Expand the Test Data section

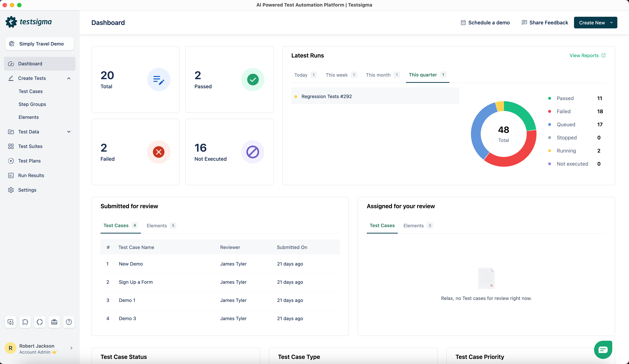[69, 132]
